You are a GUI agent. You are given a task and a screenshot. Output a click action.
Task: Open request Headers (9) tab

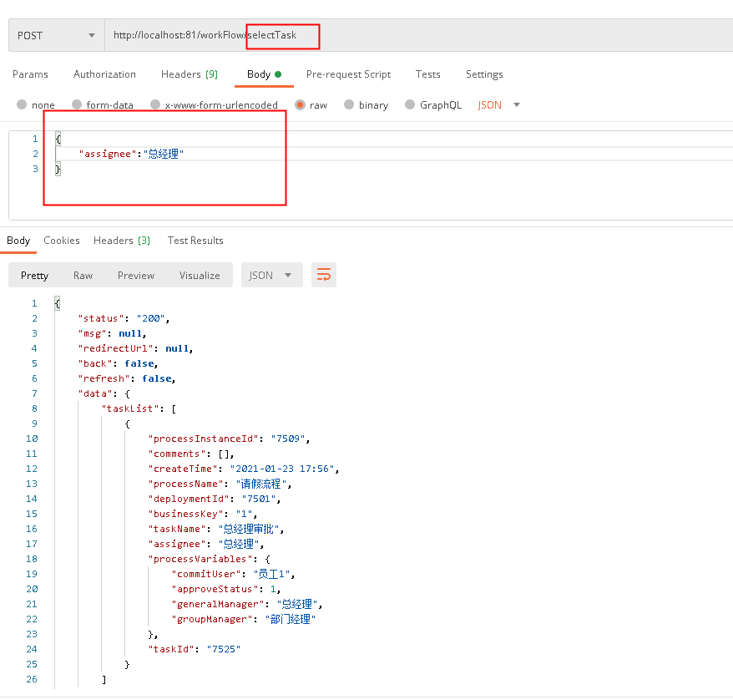click(x=190, y=74)
